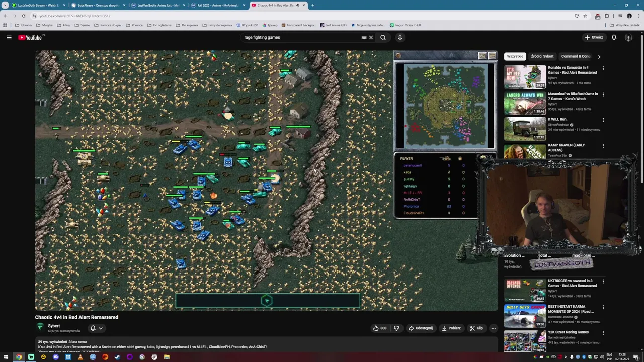This screenshot has width=644, height=362.
Task: Click Udostępnij share button
Action: point(420,328)
